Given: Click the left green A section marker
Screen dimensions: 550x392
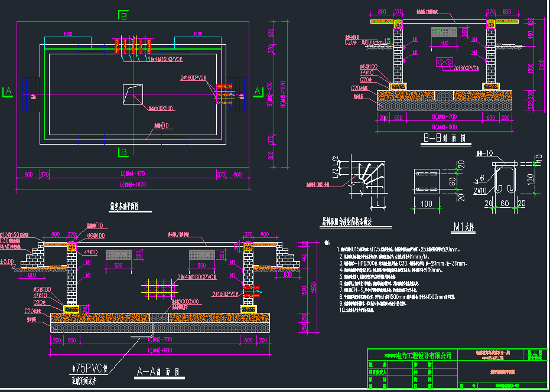Looking at the screenshot, I should [8, 92].
